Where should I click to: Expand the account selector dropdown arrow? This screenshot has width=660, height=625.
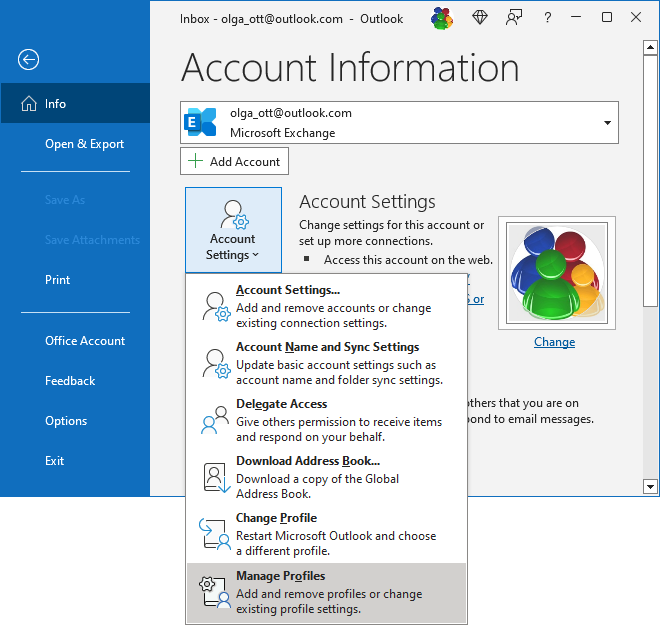click(607, 123)
